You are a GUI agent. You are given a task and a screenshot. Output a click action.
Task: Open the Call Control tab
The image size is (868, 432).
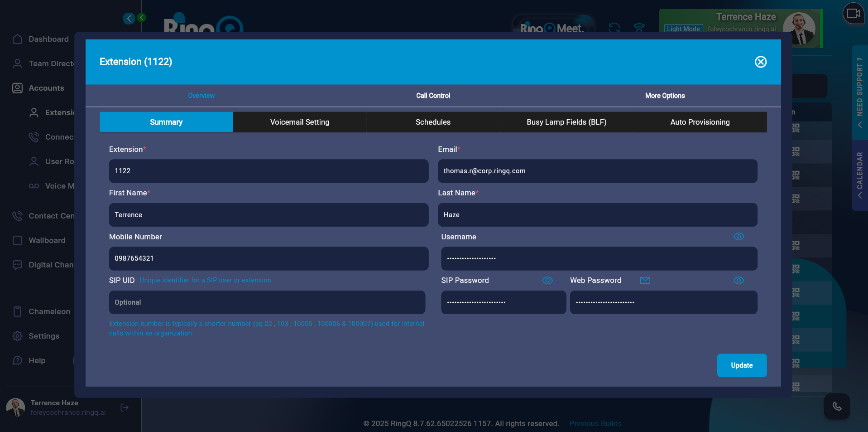click(x=432, y=96)
